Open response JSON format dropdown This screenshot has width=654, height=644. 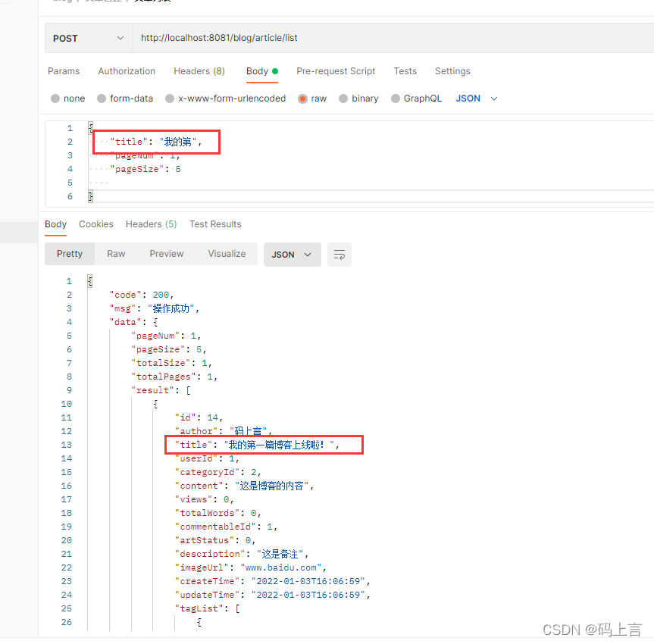click(x=292, y=255)
